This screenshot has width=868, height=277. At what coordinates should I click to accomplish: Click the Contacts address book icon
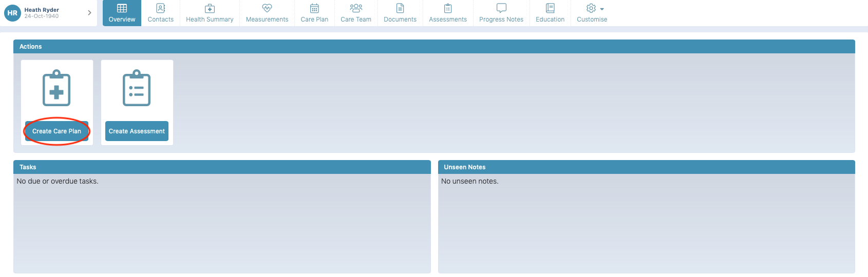point(161,8)
